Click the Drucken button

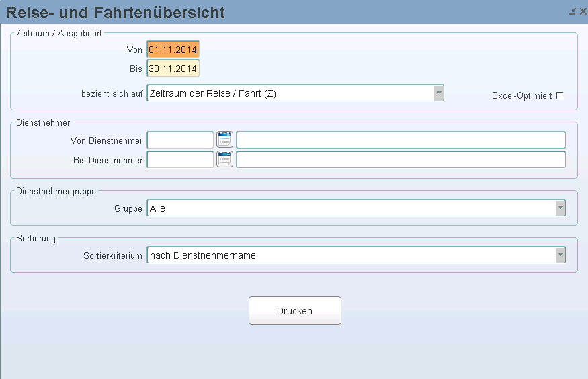[295, 310]
